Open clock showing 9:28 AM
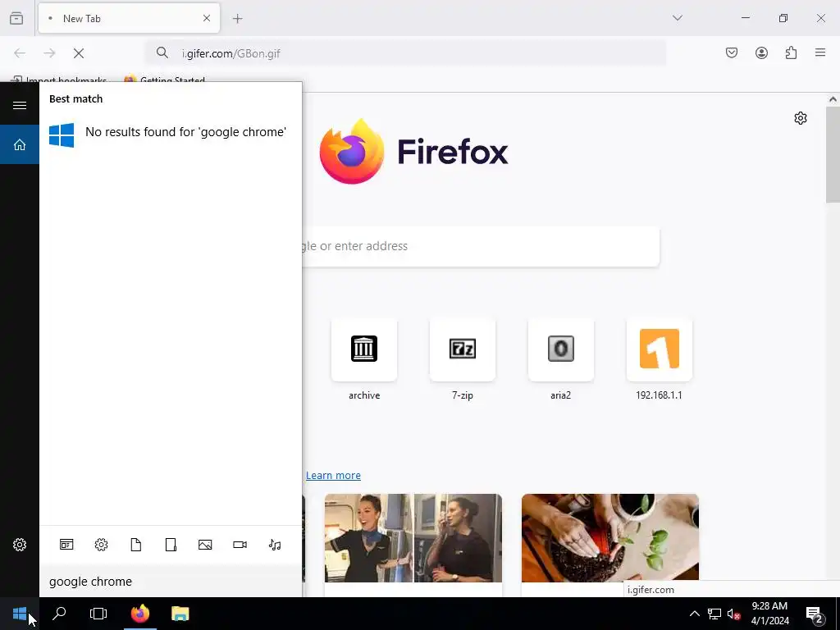This screenshot has width=840, height=630. pos(769,614)
